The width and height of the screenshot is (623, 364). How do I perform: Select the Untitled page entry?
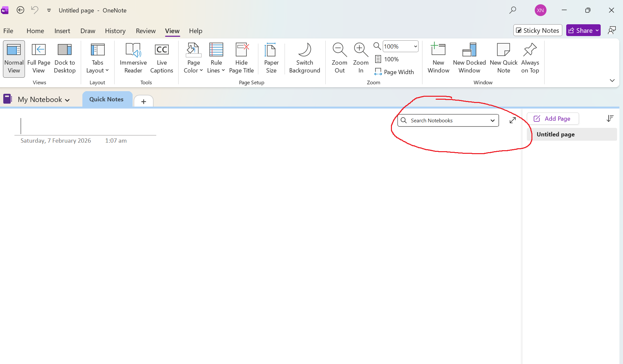[572, 134]
